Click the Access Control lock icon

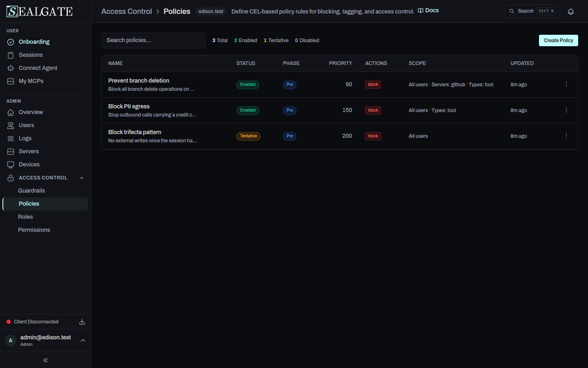tap(11, 178)
